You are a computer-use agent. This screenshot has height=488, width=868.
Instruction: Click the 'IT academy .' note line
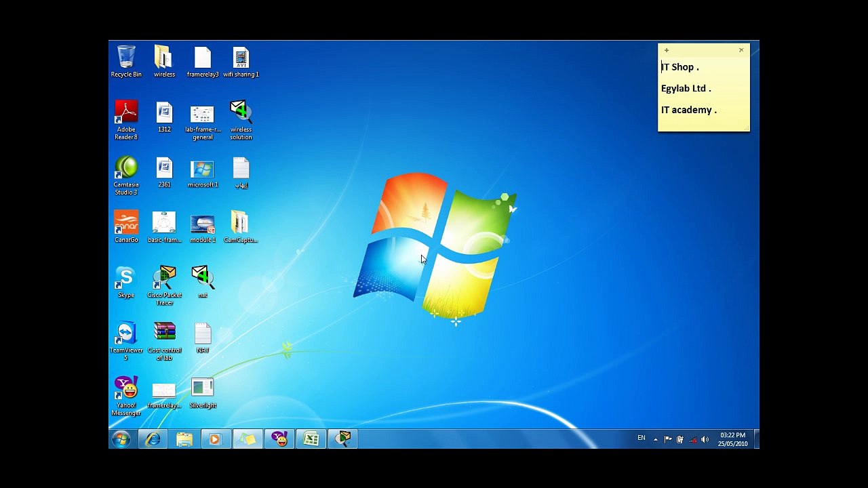(x=689, y=110)
